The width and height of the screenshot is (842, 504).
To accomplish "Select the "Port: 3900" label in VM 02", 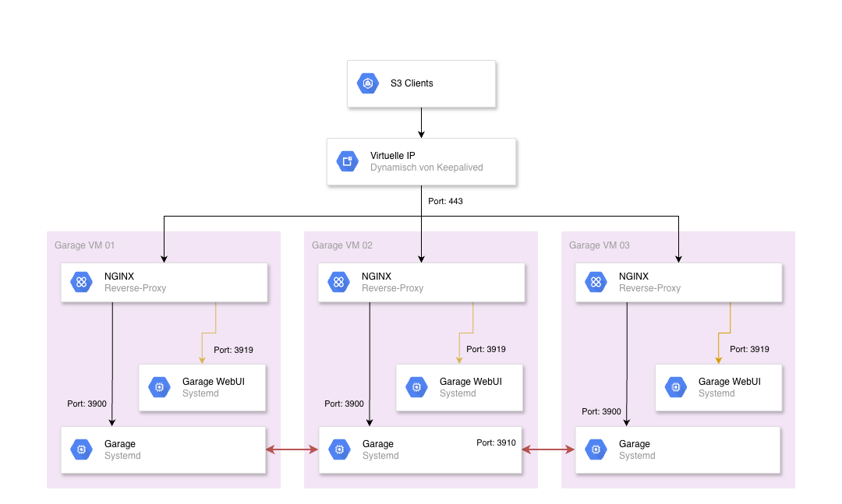I will pyautogui.click(x=345, y=404).
